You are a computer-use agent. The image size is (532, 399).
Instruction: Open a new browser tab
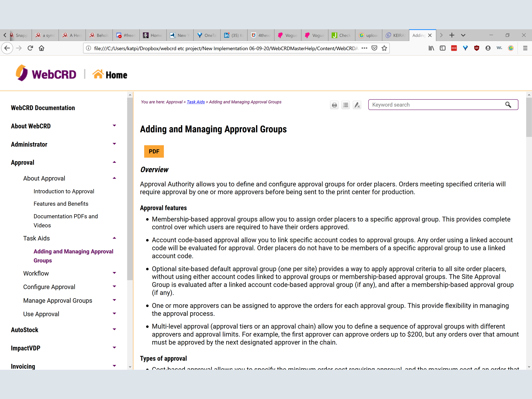(x=452, y=35)
